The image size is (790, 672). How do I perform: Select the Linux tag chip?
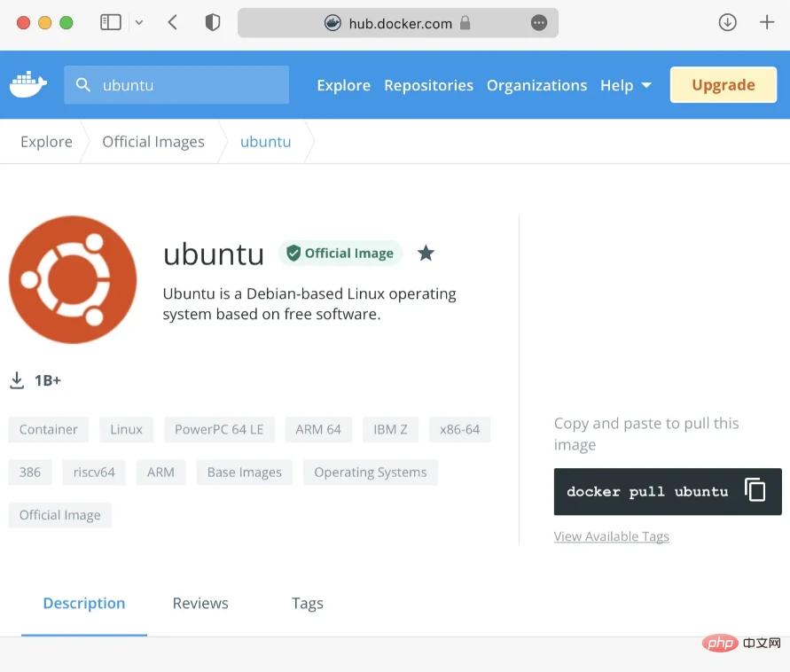tap(126, 429)
